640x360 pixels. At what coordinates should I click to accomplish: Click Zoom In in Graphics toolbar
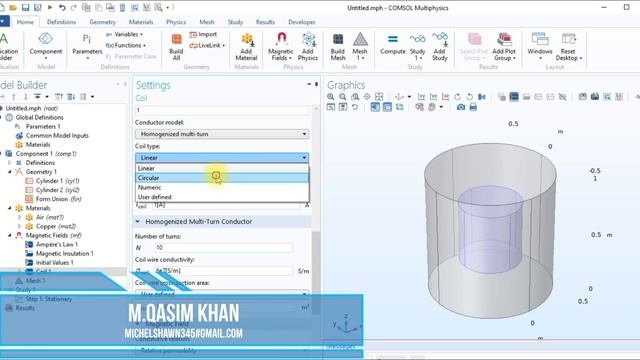331,97
